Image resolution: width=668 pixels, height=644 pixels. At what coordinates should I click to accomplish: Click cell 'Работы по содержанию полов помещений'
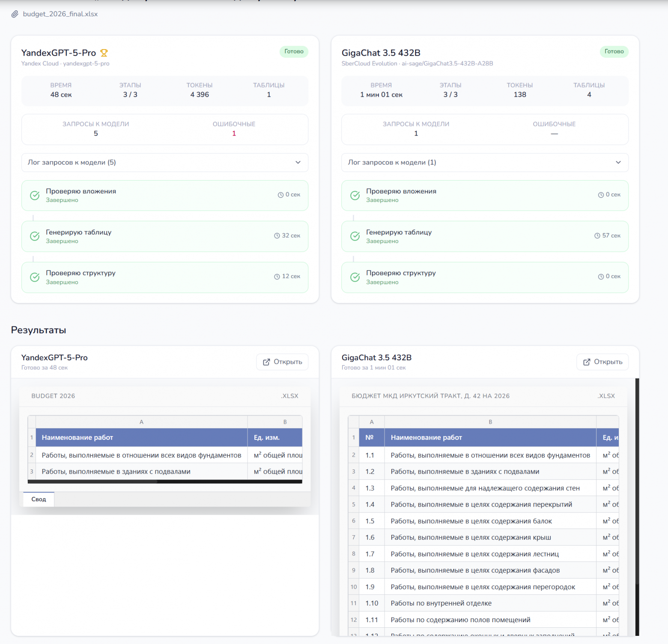490,620
